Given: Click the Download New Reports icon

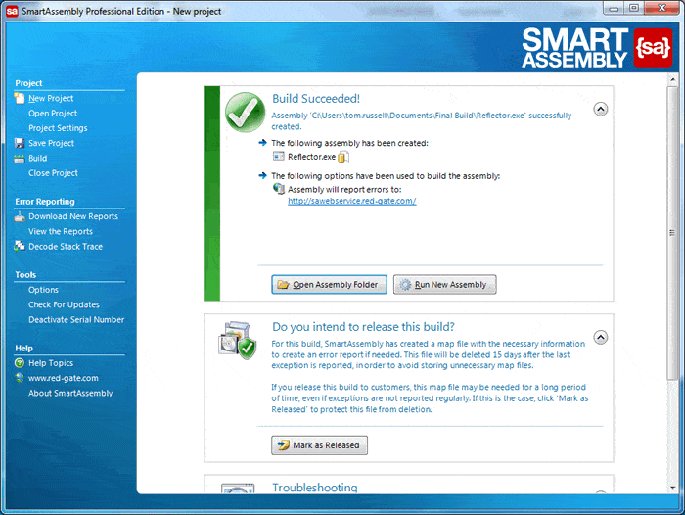Looking at the screenshot, I should point(20,216).
